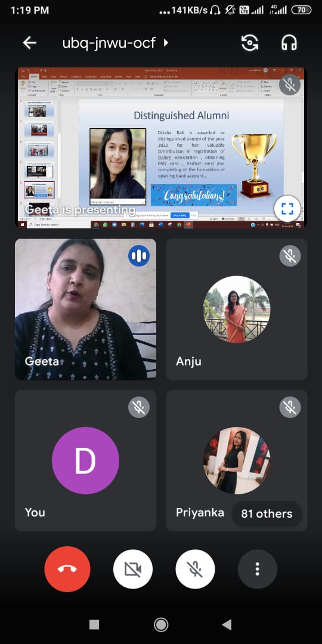Tap the muted mic icon on the presentation tile

[290, 85]
